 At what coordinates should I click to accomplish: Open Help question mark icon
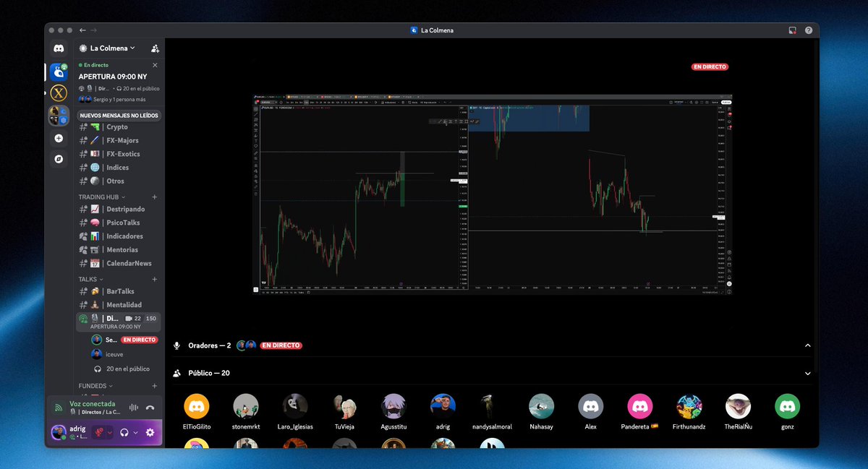808,30
